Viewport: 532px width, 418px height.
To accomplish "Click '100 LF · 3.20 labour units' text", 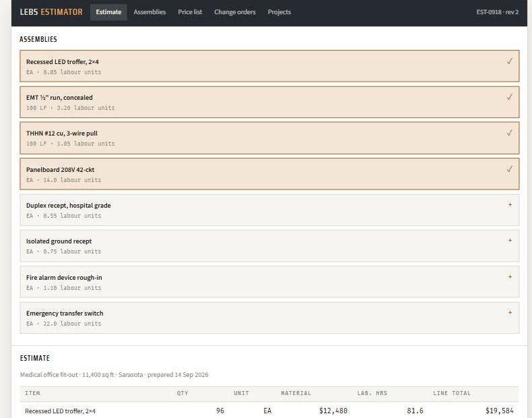I will (x=71, y=108).
